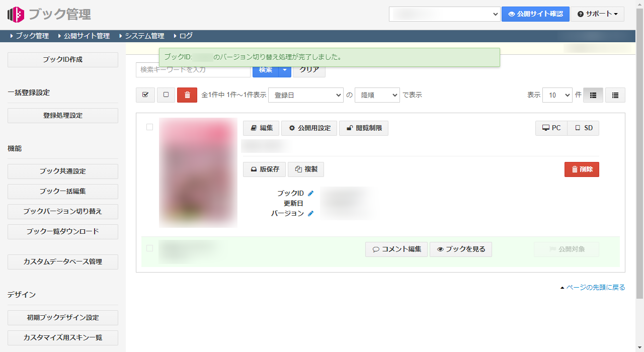Check the checkbox next to the book thumbnail
The height and width of the screenshot is (352, 644).
pyautogui.click(x=149, y=127)
